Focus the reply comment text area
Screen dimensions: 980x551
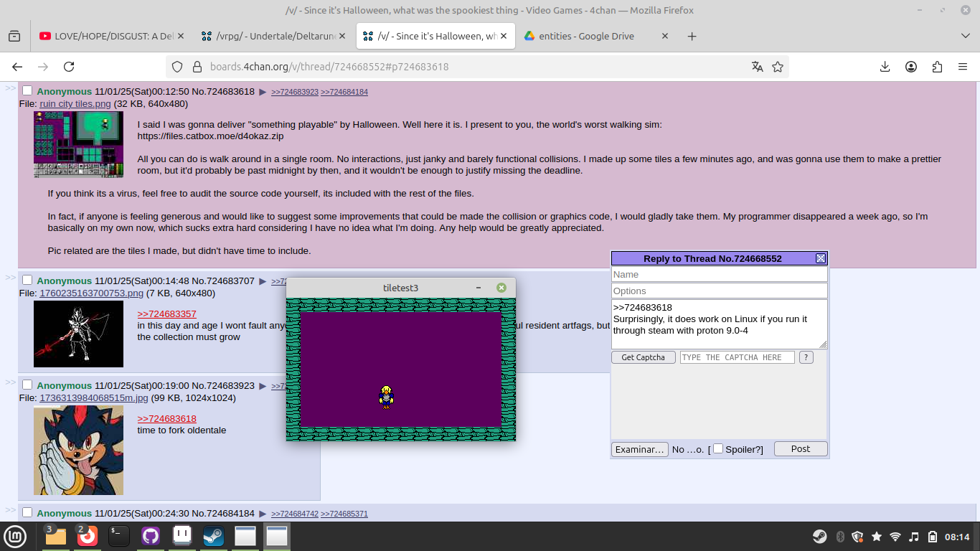pyautogui.click(x=719, y=324)
